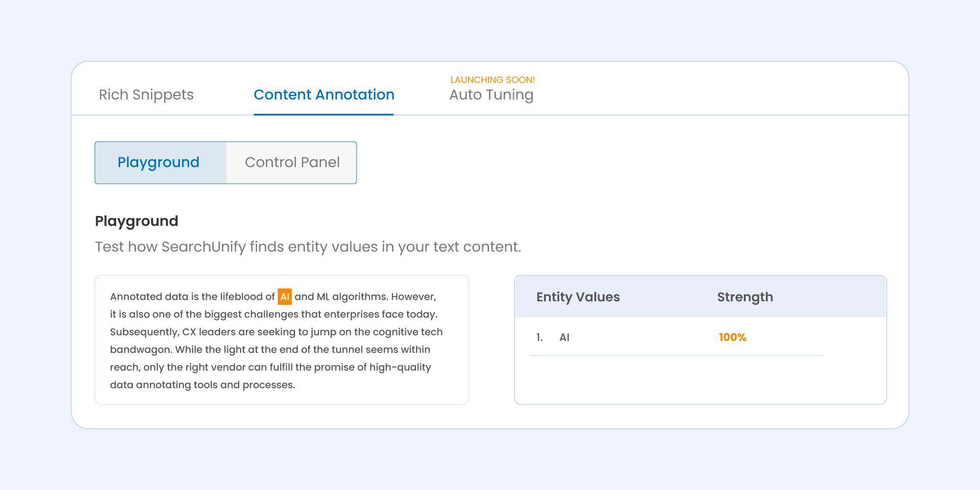Select the Content Annotation tab

point(324,95)
